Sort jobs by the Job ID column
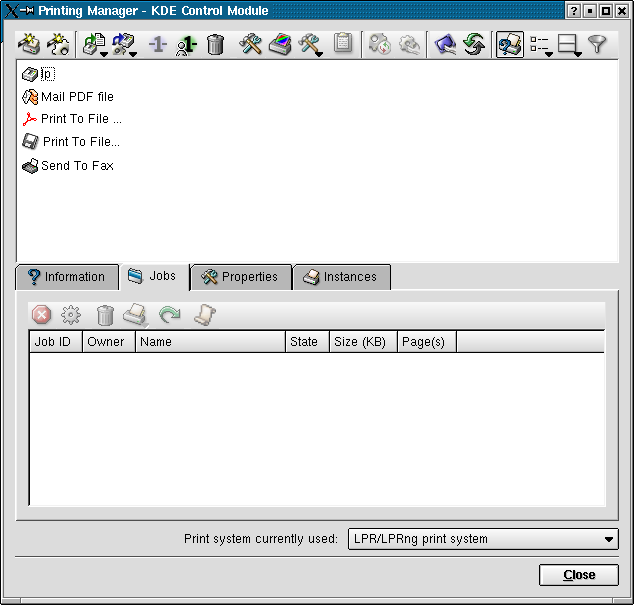Screen dimensions: 634x605 pyautogui.click(x=56, y=342)
